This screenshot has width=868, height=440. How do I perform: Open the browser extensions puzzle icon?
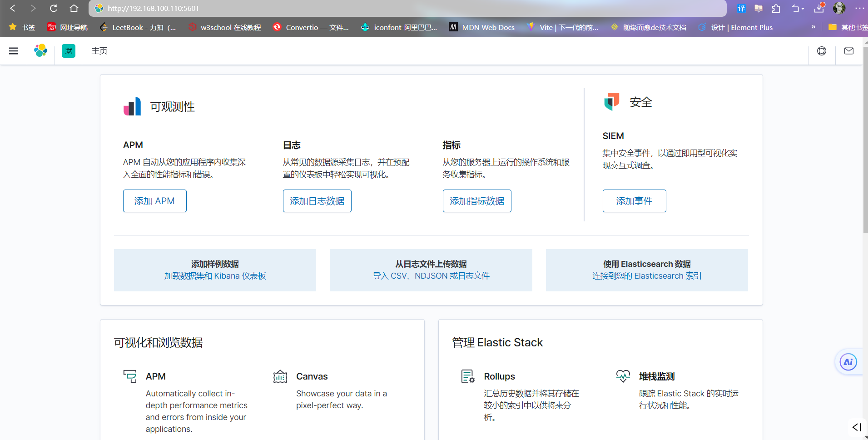[776, 8]
